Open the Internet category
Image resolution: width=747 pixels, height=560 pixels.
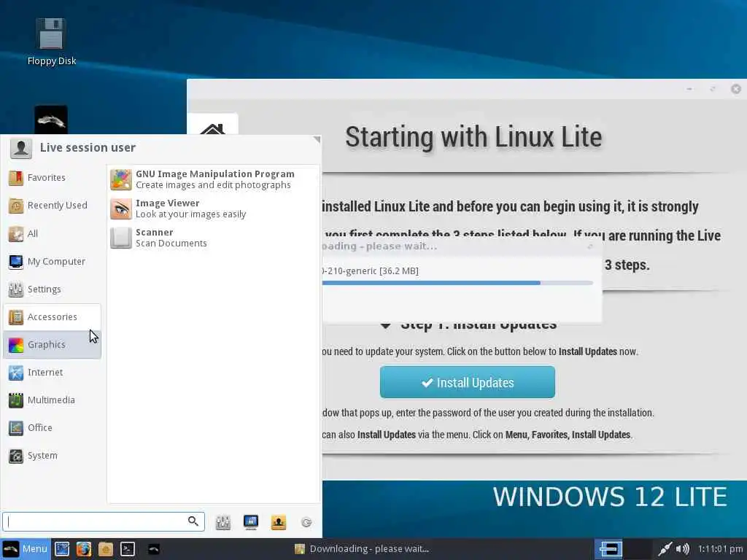[52, 373]
